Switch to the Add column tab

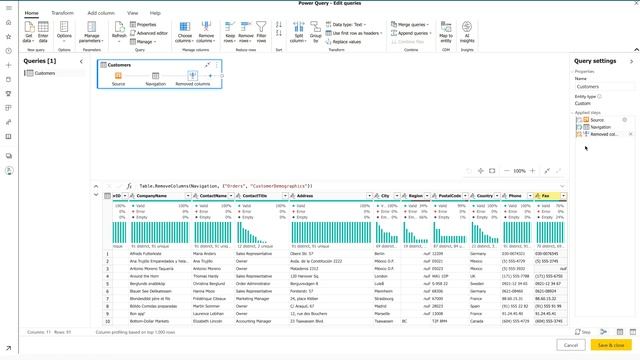pos(101,13)
